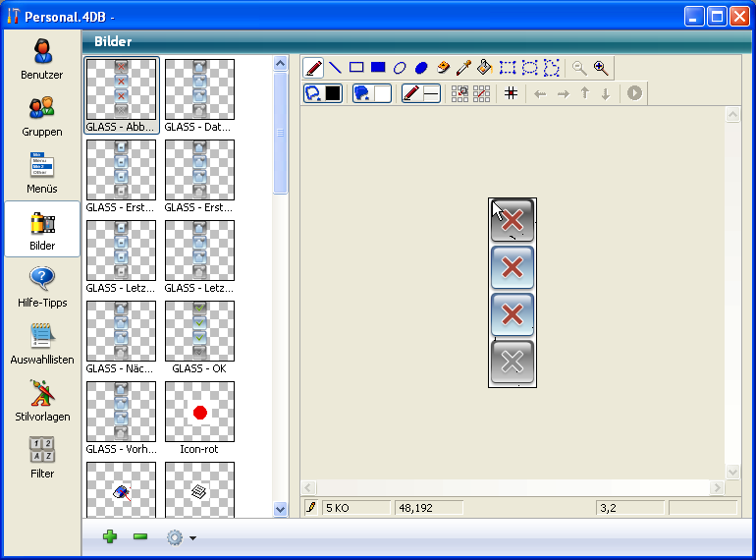
Task: Toggle the grid crosshair display button
Action: pos(511,93)
